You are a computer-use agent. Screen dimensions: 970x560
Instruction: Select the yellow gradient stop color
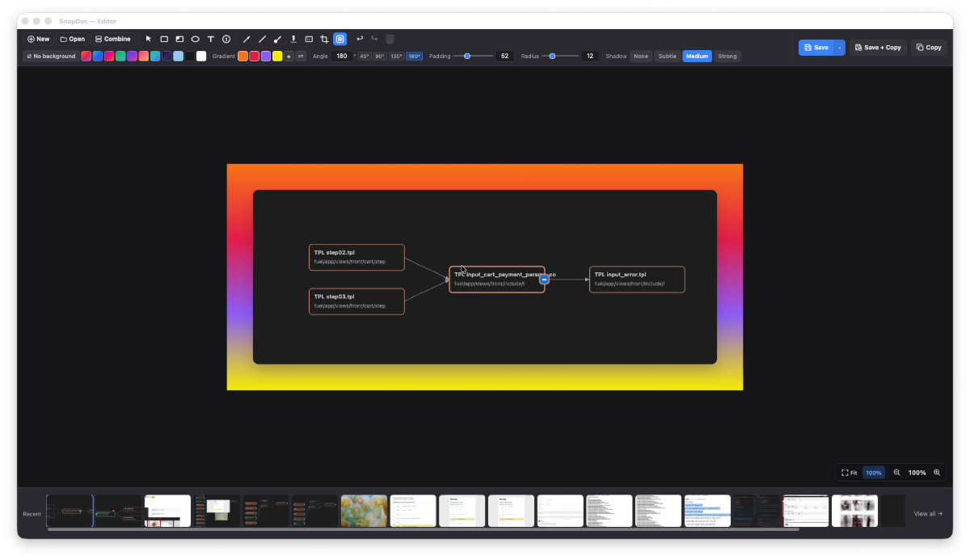(x=277, y=56)
